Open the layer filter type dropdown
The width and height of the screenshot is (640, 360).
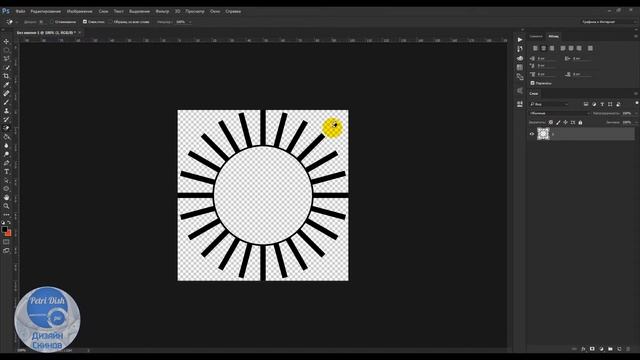pos(549,104)
